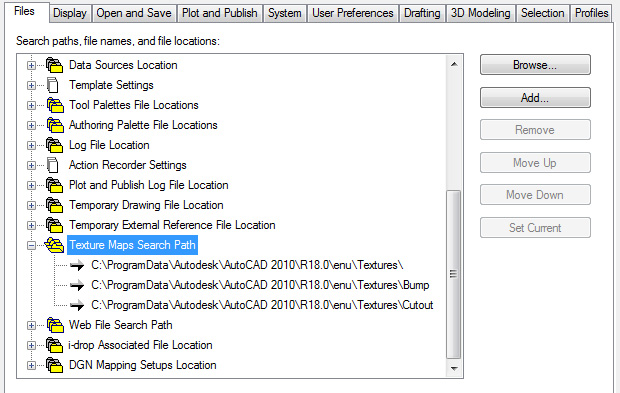620x393 pixels.
Task: Click the Template Settings document icon
Action: tap(53, 85)
